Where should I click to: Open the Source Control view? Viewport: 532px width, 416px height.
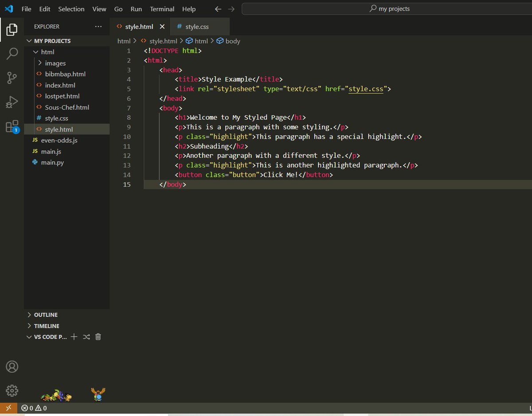[x=12, y=78]
